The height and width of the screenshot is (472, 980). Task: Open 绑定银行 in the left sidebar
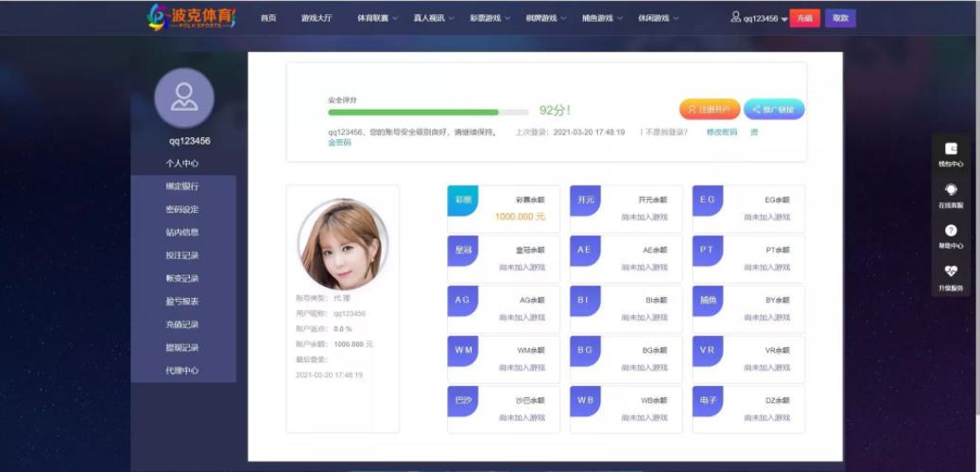coord(182,186)
